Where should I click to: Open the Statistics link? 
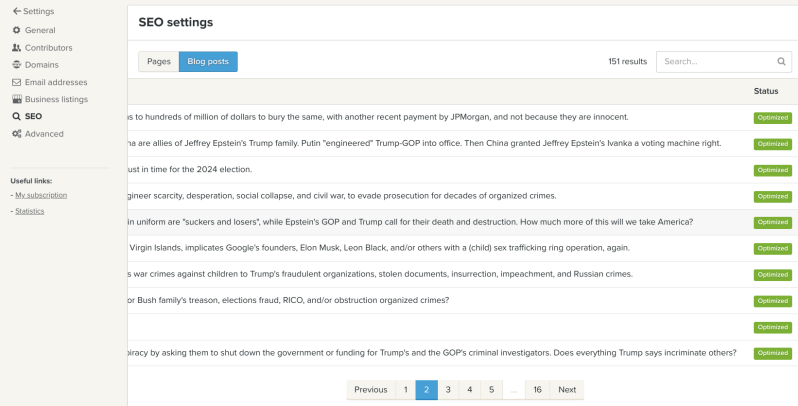click(29, 210)
